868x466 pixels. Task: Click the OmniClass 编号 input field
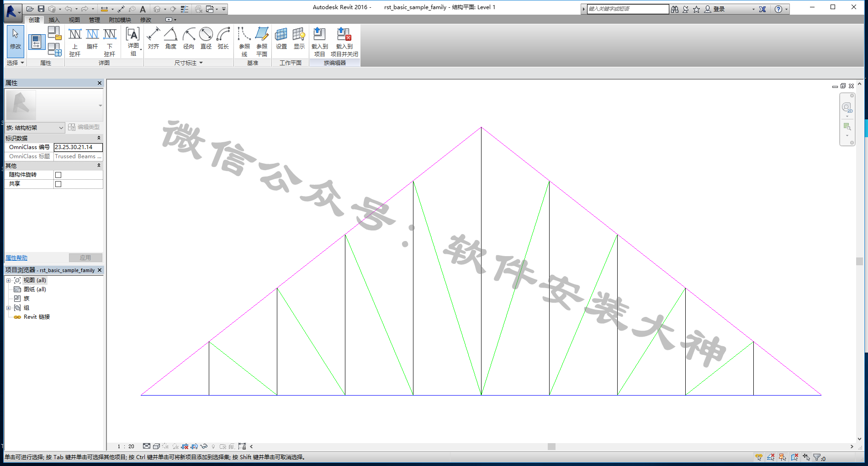click(78, 147)
